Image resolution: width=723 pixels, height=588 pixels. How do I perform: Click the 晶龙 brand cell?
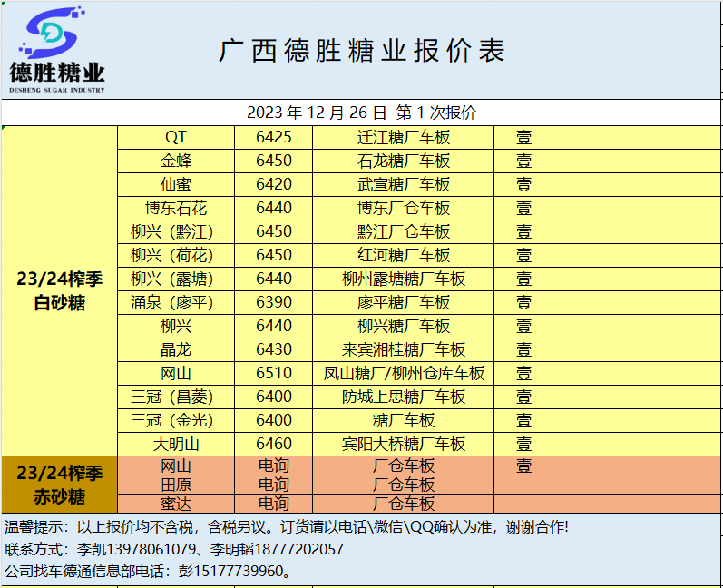click(176, 350)
